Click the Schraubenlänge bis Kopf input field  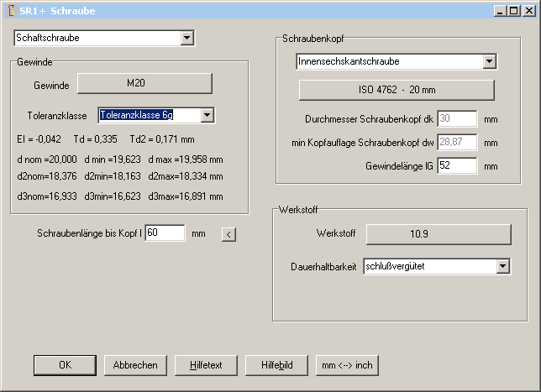coord(165,233)
